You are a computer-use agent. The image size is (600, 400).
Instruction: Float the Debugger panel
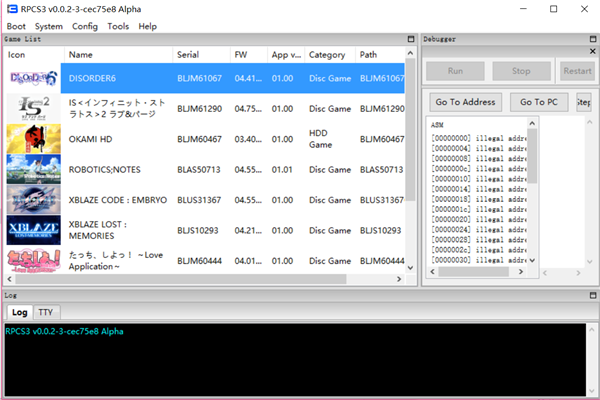tap(592, 39)
